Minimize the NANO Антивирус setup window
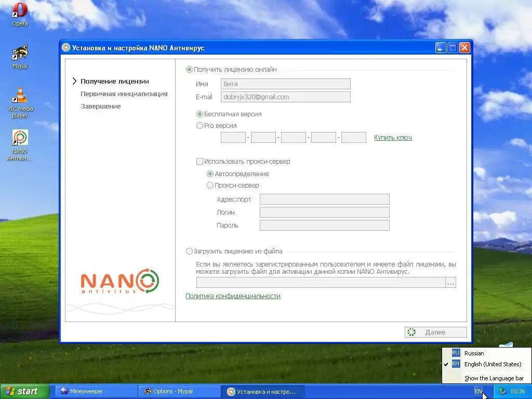This screenshot has height=399, width=532. pyautogui.click(x=441, y=47)
